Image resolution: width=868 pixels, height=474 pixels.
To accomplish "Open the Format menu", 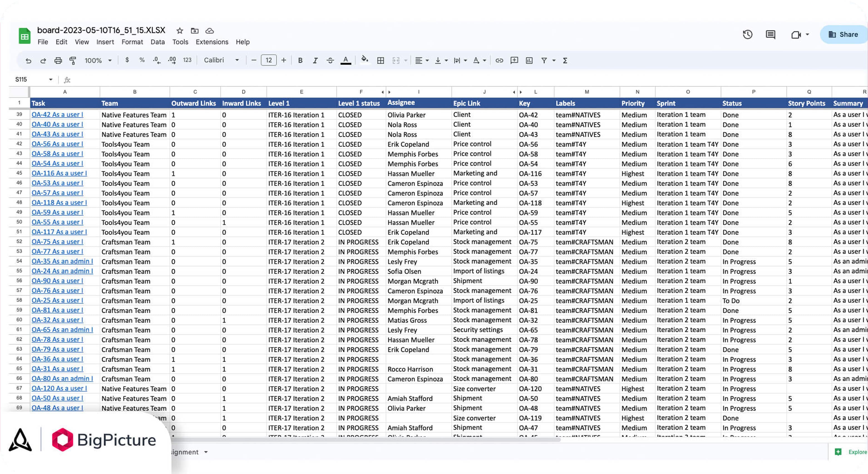I will [x=132, y=42].
